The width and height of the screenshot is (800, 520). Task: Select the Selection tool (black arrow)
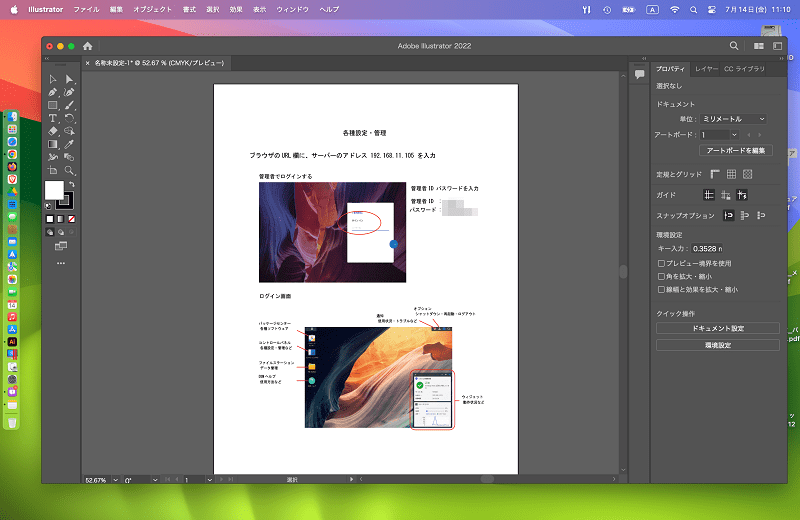point(53,79)
